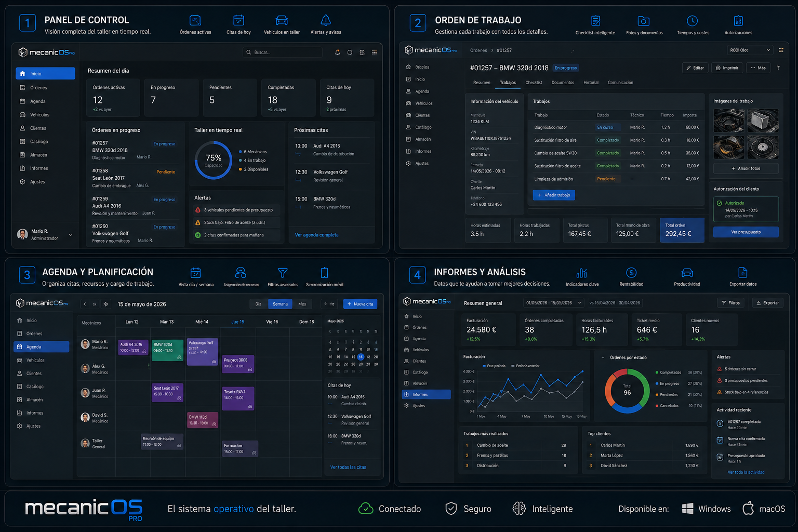This screenshot has width=798, height=532.
Task: Click the 75% Capacidad progress ring
Action: 214,161
